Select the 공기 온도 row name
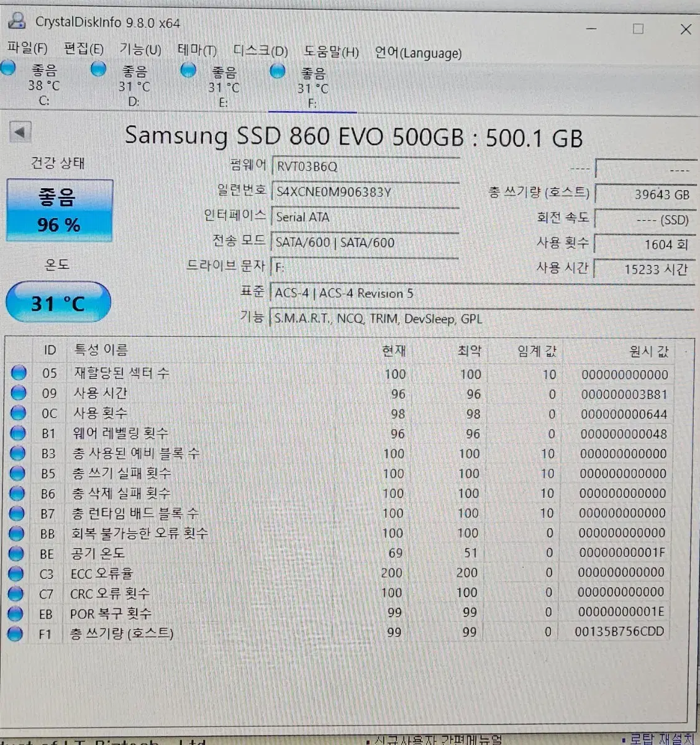 point(98,553)
